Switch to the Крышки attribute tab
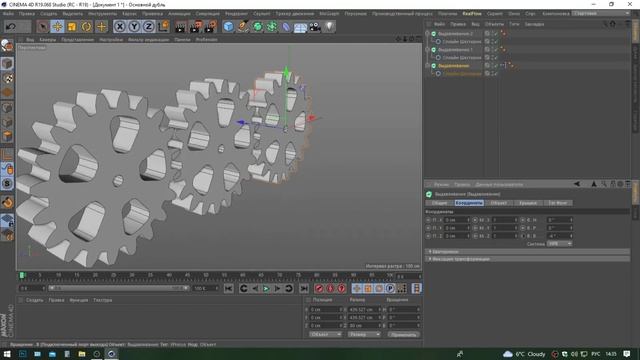 click(528, 203)
